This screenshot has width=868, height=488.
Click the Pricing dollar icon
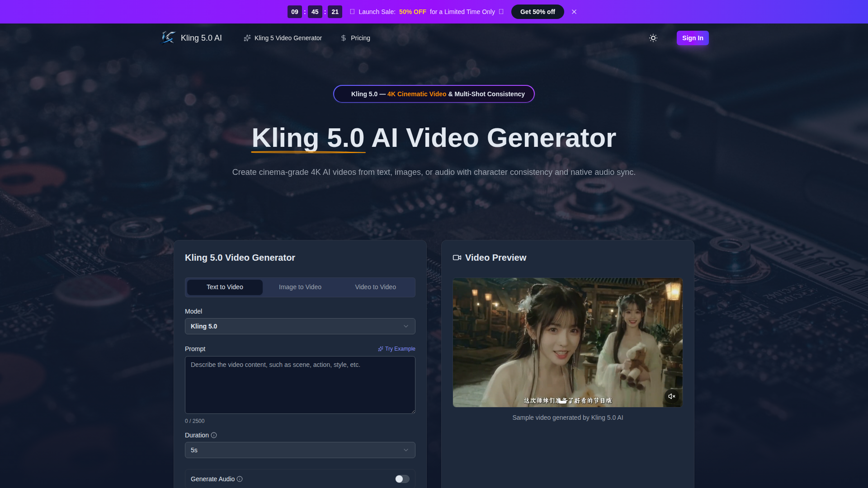(x=344, y=38)
